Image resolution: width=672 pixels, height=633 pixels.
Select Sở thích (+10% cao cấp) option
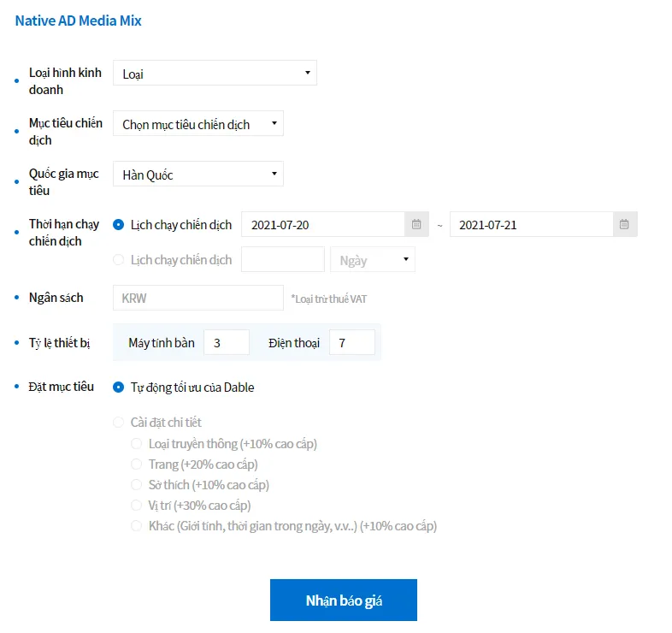(x=136, y=485)
